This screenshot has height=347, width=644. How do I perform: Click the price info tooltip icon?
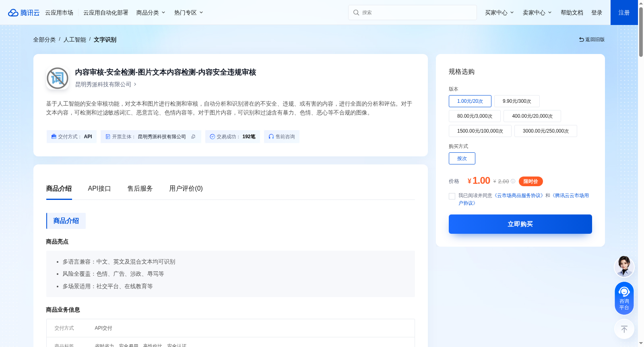pyautogui.click(x=513, y=181)
